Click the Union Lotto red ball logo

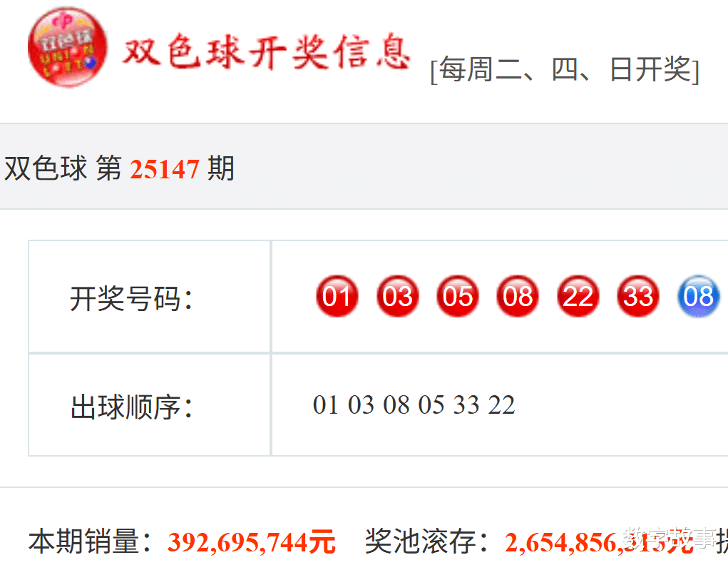(68, 47)
